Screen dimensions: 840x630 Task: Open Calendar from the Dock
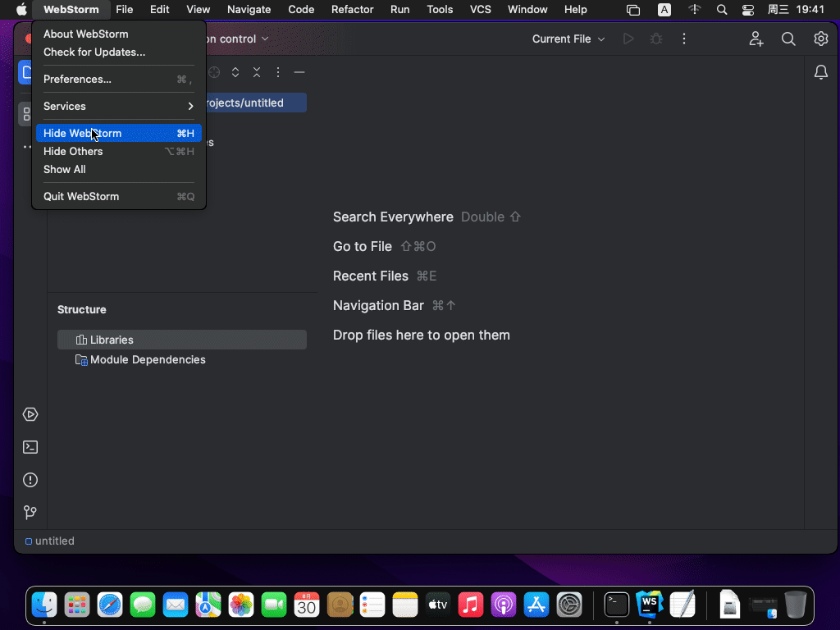click(307, 605)
